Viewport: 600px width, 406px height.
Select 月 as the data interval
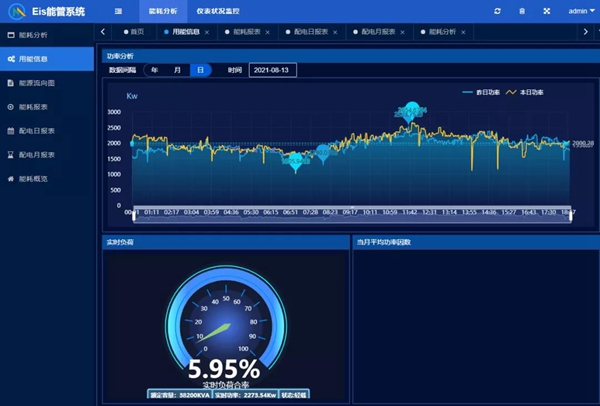[x=177, y=70]
